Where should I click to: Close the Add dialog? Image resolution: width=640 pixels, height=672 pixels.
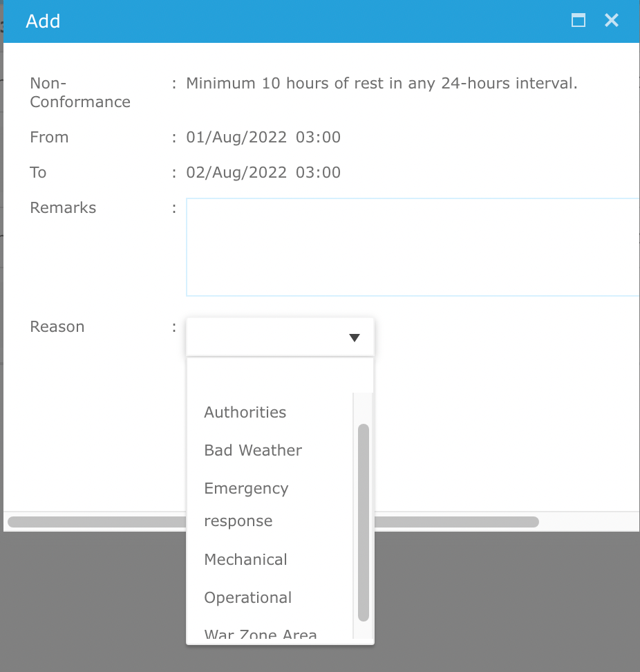(612, 20)
